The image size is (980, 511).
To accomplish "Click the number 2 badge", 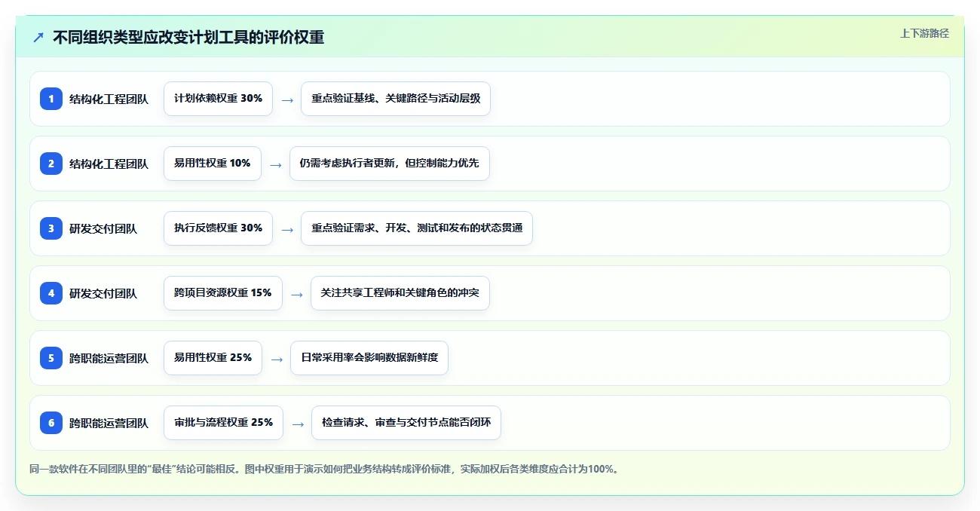I will coord(51,164).
